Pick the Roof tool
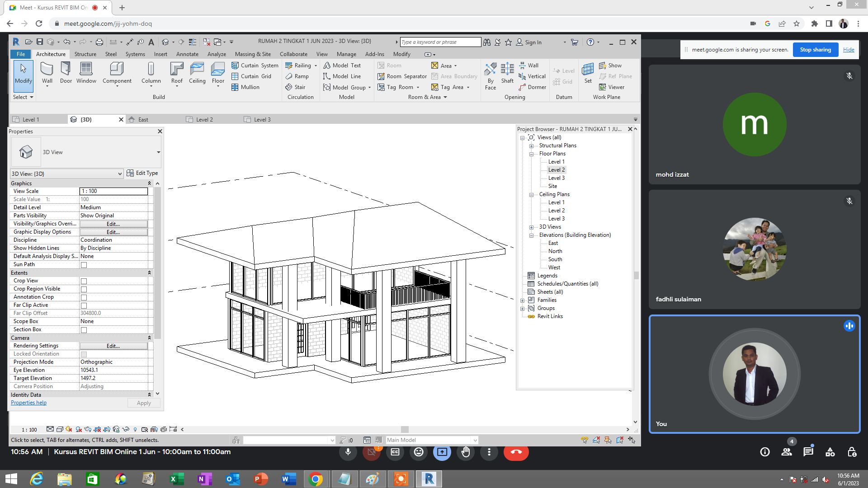 [x=177, y=73]
